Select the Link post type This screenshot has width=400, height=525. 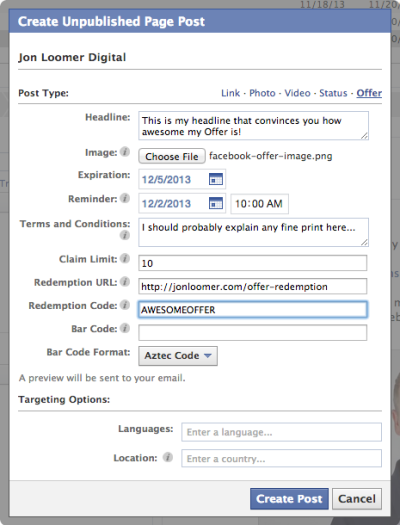[x=231, y=93]
